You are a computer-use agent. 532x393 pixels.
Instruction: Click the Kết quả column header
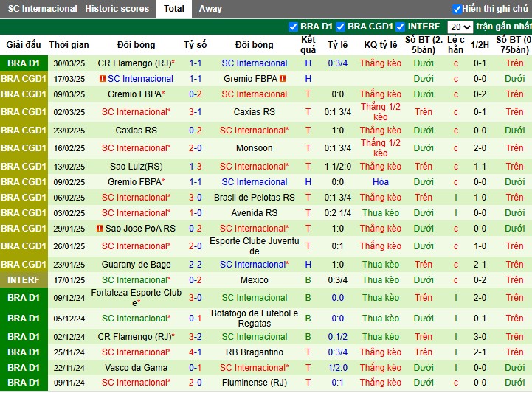point(308,45)
